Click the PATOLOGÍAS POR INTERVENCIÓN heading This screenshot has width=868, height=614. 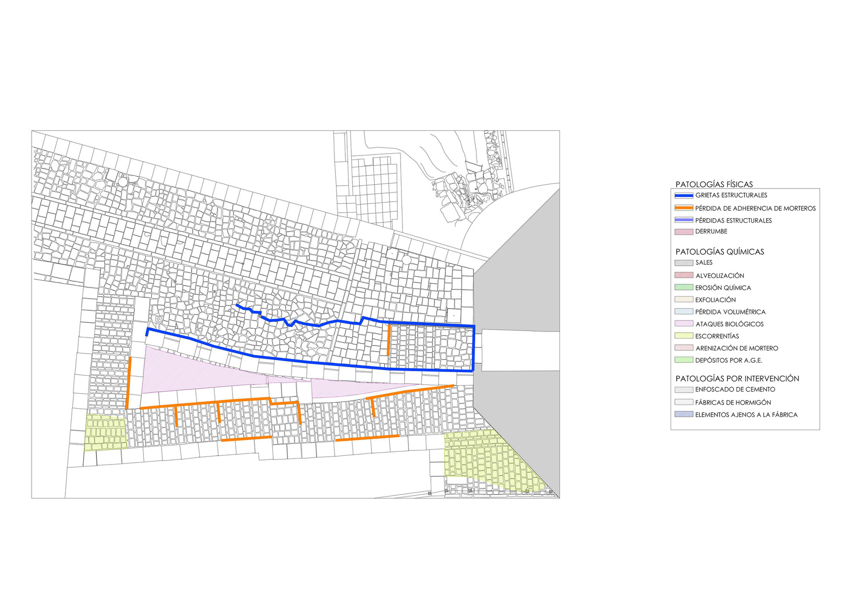point(737,379)
